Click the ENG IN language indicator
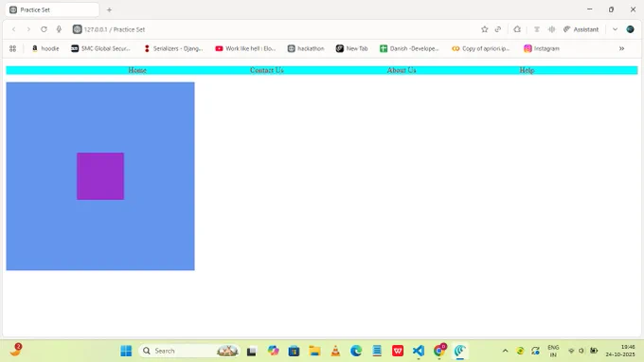This screenshot has width=644, height=362. [553, 351]
